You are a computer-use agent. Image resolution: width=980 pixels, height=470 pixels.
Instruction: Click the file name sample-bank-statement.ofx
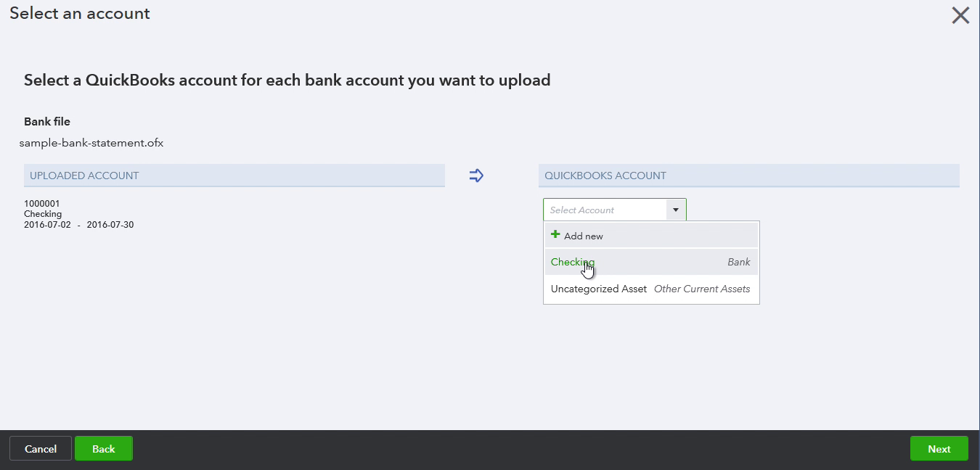(x=91, y=143)
